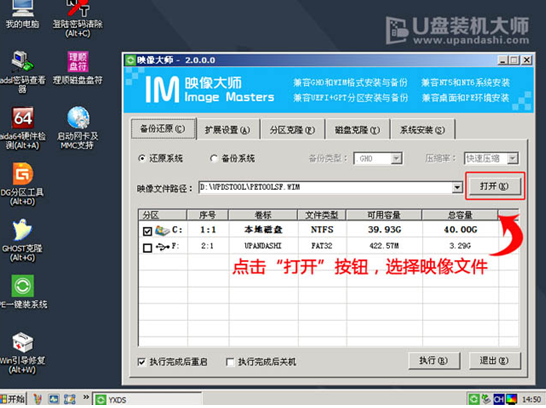Check the F: partition checkbox
The image size is (546, 408).
(x=148, y=248)
